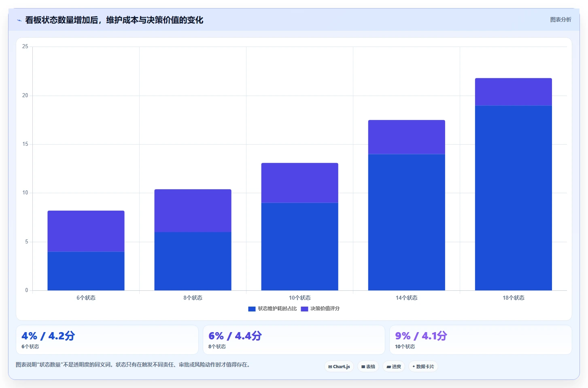Select the 表格 tag chip

368,367
